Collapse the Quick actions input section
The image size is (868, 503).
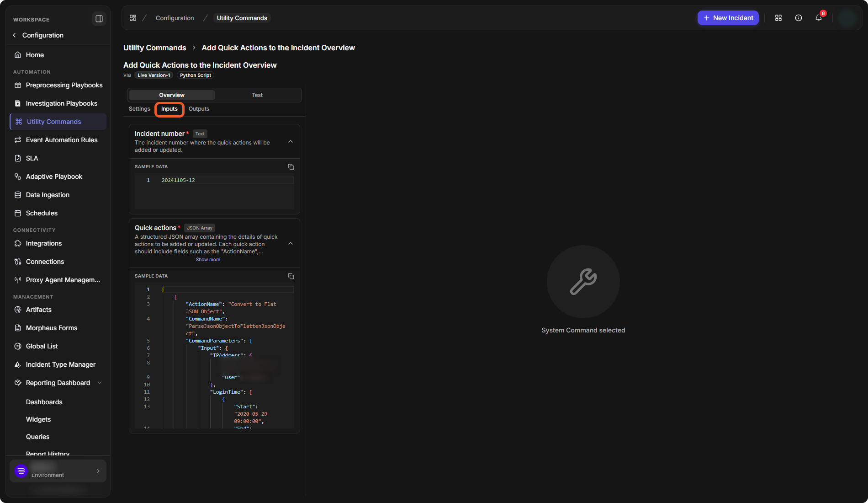(291, 244)
